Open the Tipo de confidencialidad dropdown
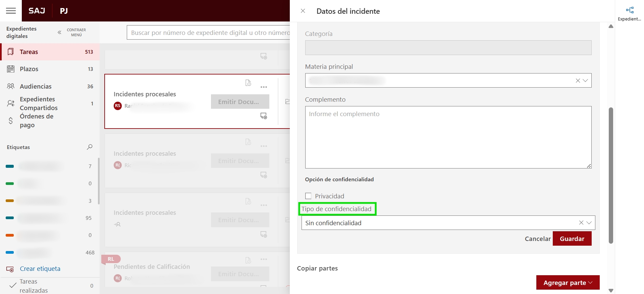The height and width of the screenshot is (294, 644). pyautogui.click(x=589, y=223)
